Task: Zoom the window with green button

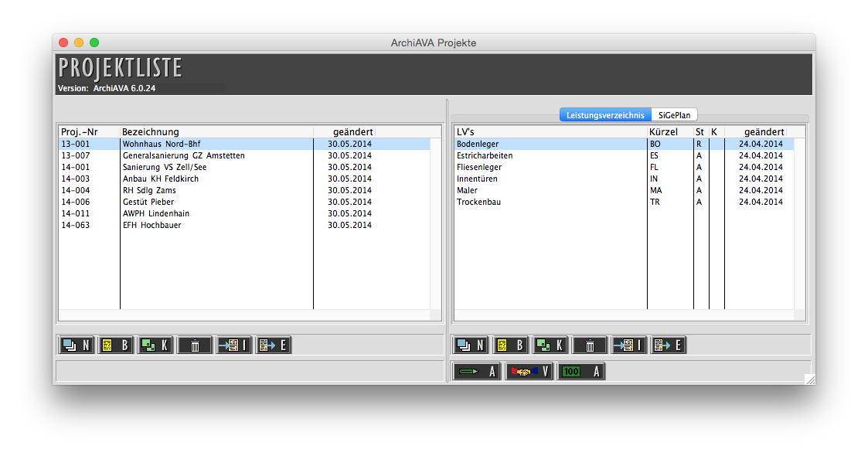Action: click(94, 43)
